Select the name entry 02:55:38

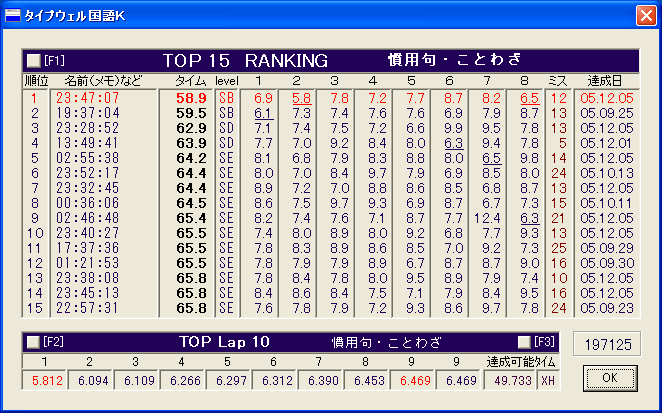88,158
